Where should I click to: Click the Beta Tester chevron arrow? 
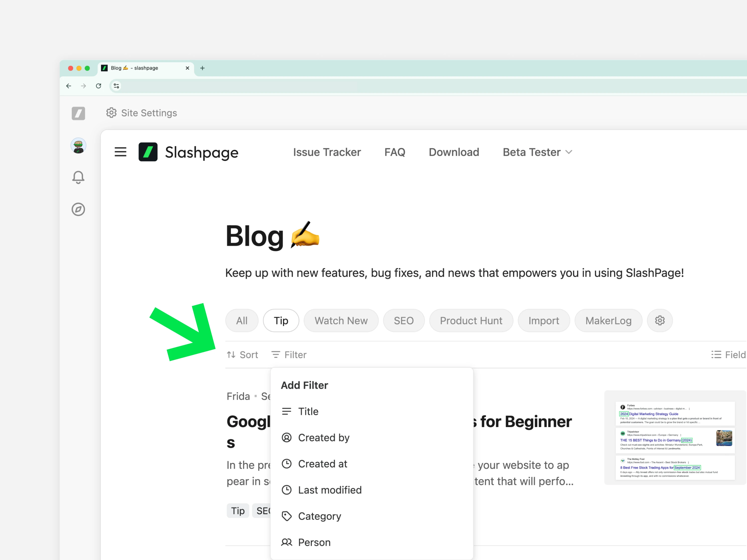pyautogui.click(x=569, y=152)
